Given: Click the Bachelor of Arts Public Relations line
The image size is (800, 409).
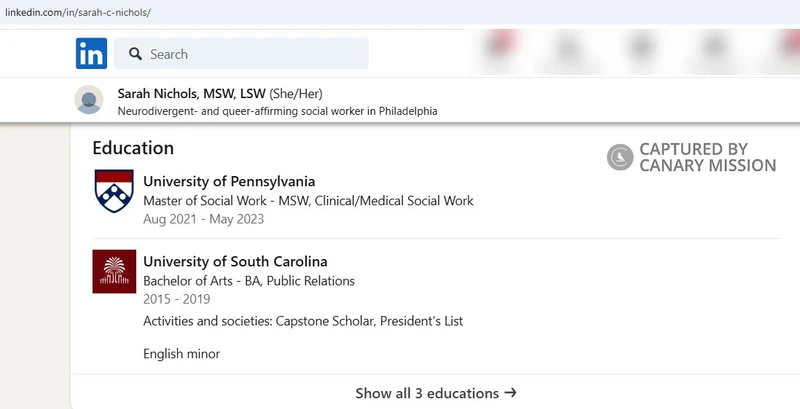Looking at the screenshot, I should [x=249, y=281].
